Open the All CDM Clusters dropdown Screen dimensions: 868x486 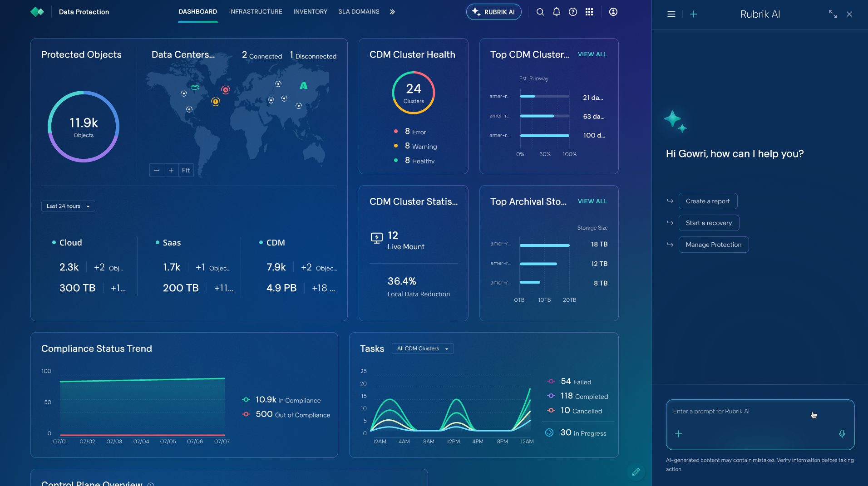pos(423,349)
